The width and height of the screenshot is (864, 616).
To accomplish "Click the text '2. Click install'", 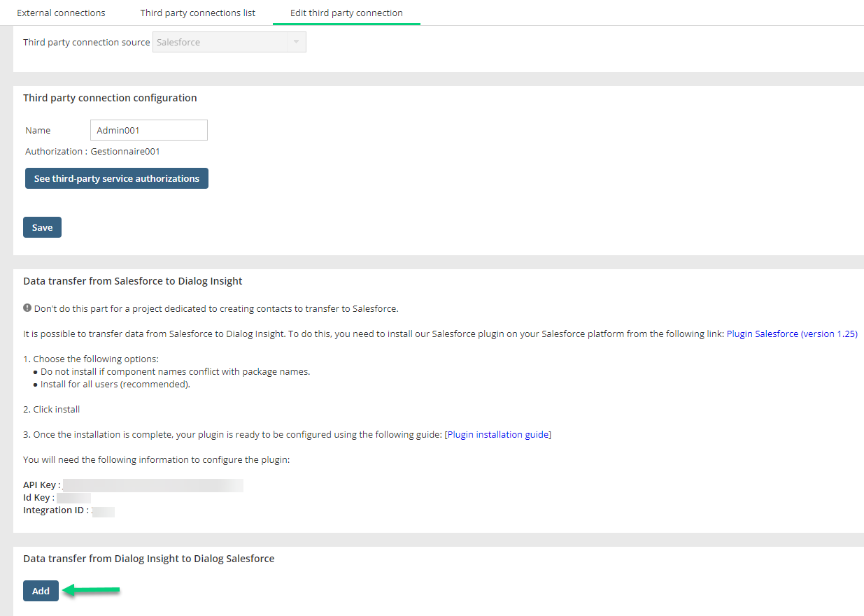I will [x=52, y=409].
